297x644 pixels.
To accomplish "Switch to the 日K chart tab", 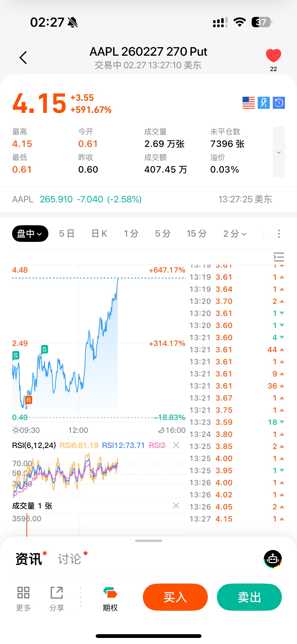I will pos(99,234).
